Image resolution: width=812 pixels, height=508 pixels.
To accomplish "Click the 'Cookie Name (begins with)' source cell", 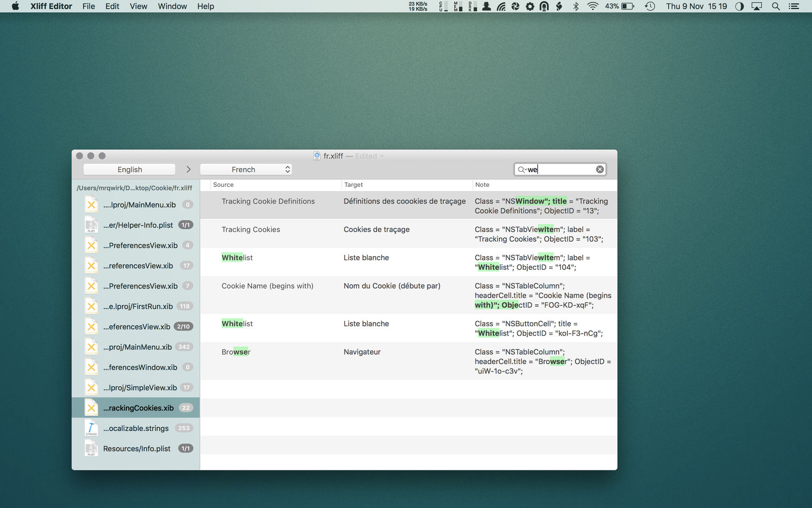I will (267, 286).
